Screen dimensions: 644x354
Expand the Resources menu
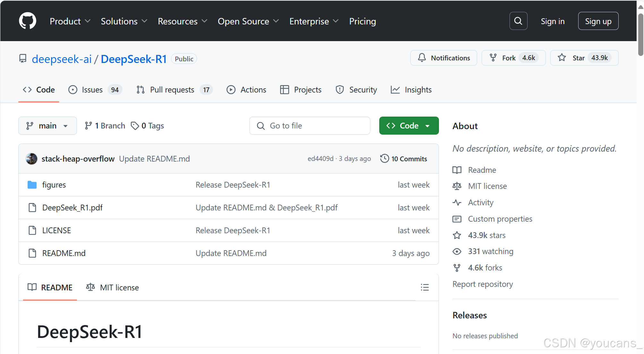coord(183,21)
